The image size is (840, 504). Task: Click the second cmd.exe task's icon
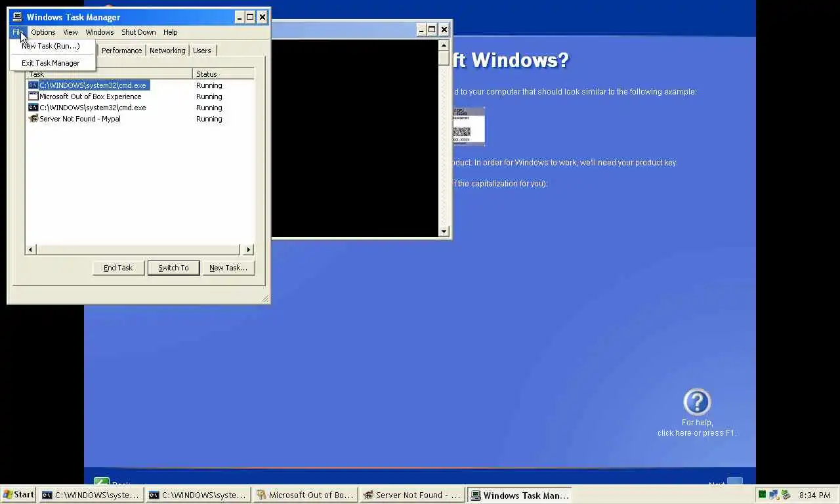pos(33,108)
